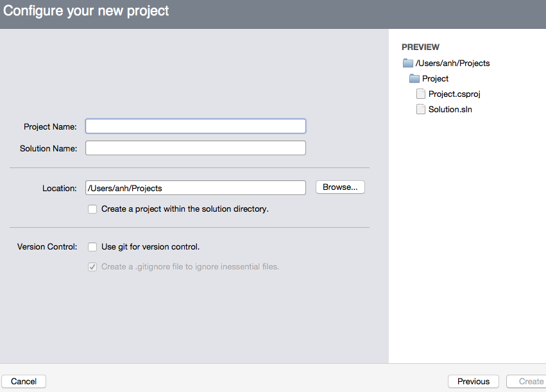The image size is (546, 392).
Task: Check Use git for version control
Action: 92,247
